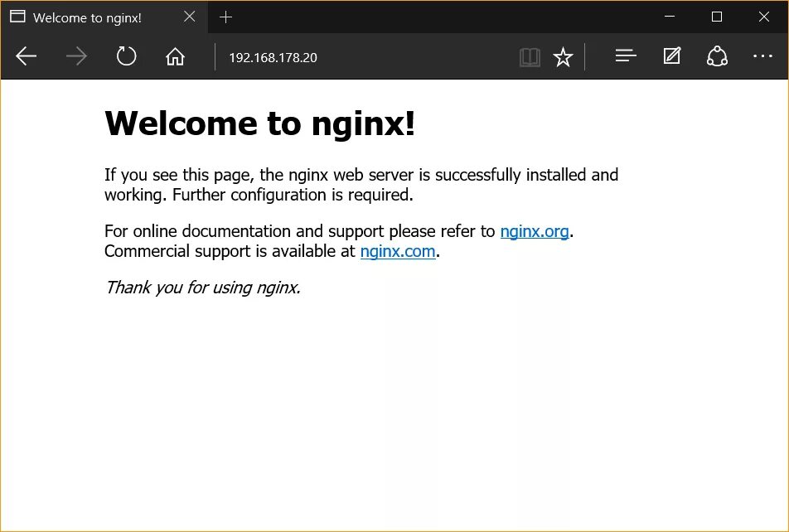The width and height of the screenshot is (789, 532).
Task: Make a web note with pen icon
Action: tap(672, 56)
